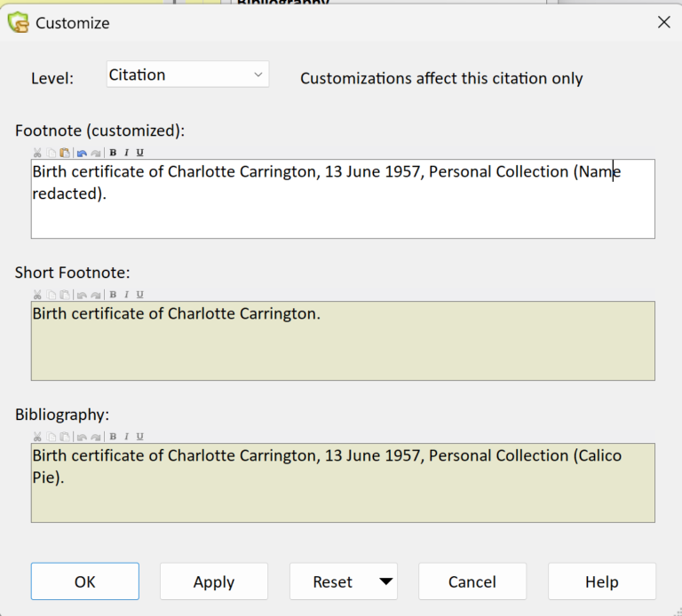Click Copy icon in Footnote toolbar

pos(52,153)
